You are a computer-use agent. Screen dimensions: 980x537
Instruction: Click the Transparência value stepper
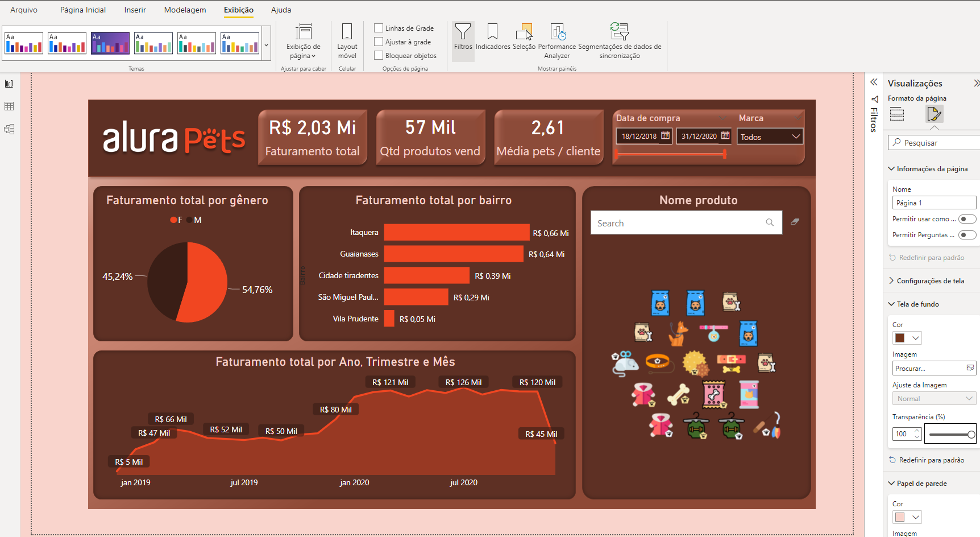coord(917,434)
